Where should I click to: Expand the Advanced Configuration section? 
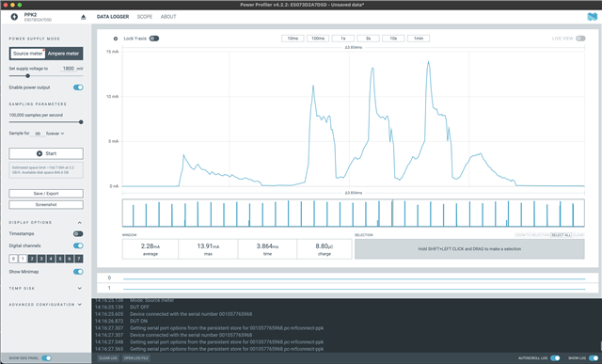point(79,305)
